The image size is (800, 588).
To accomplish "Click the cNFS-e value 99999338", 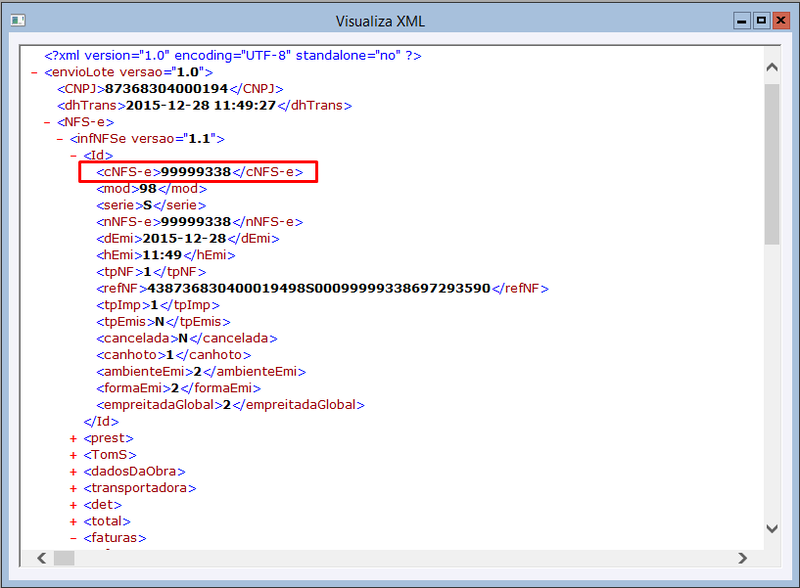I will (x=196, y=172).
